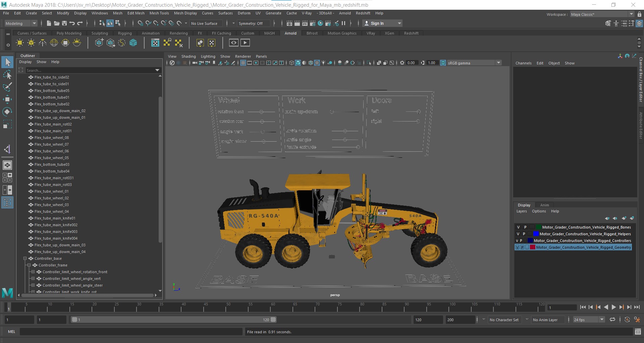644x343 pixels.
Task: Open the viewport Shading menu
Action: click(x=189, y=56)
